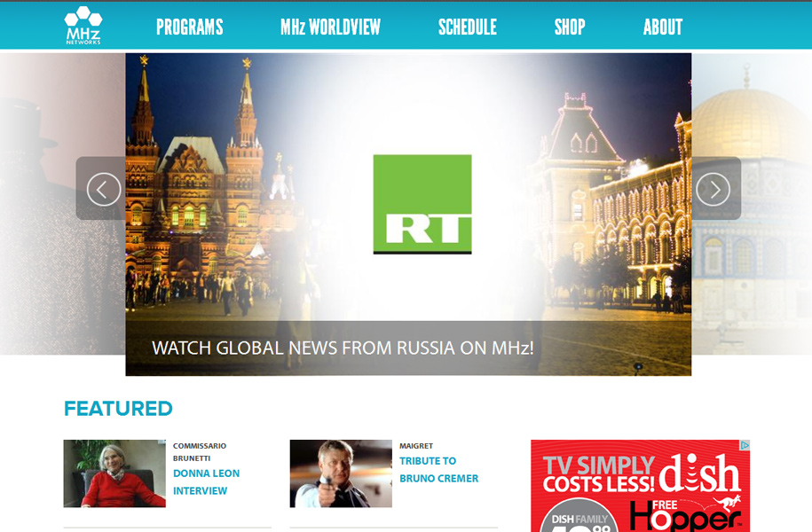Screen dimensions: 812x532
Task: Click the white Dish logo in the ad
Action: 699,474
